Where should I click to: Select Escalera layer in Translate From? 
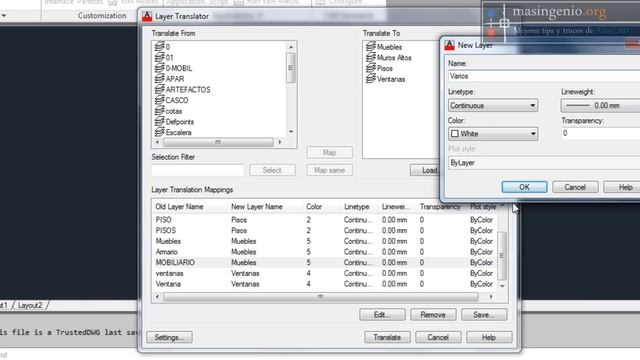[x=173, y=132]
